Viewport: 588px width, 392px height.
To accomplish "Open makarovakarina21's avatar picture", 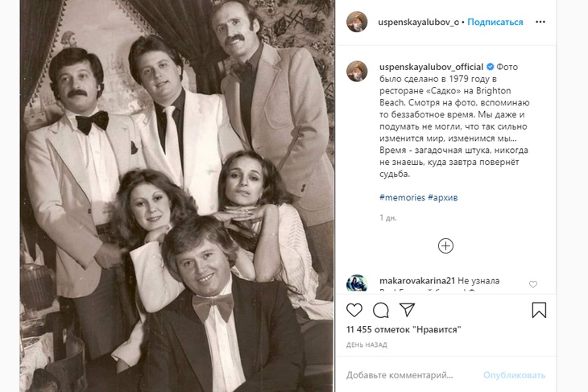I will 358,285.
